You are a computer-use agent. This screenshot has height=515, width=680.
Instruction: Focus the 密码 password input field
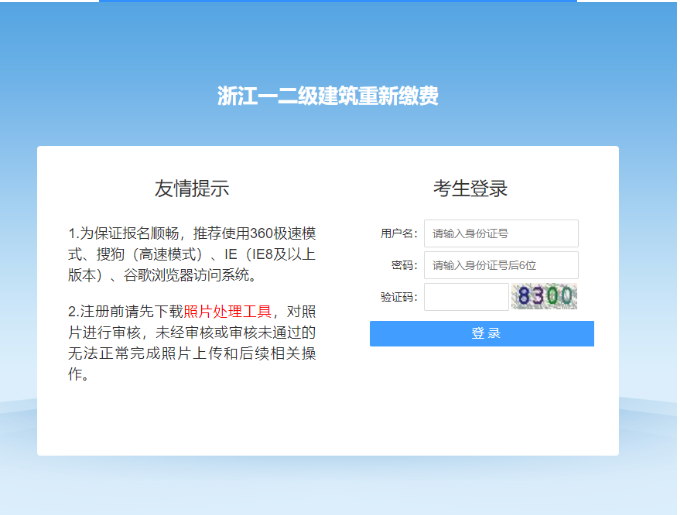coord(501,265)
